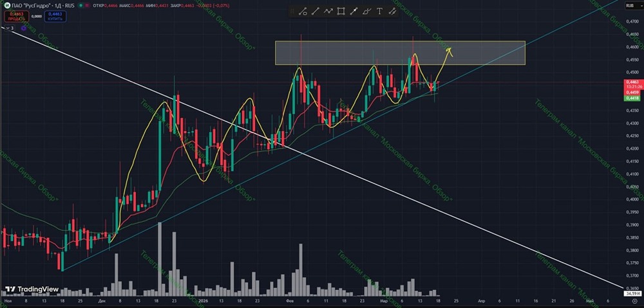Click the TradingView logo

32,289
